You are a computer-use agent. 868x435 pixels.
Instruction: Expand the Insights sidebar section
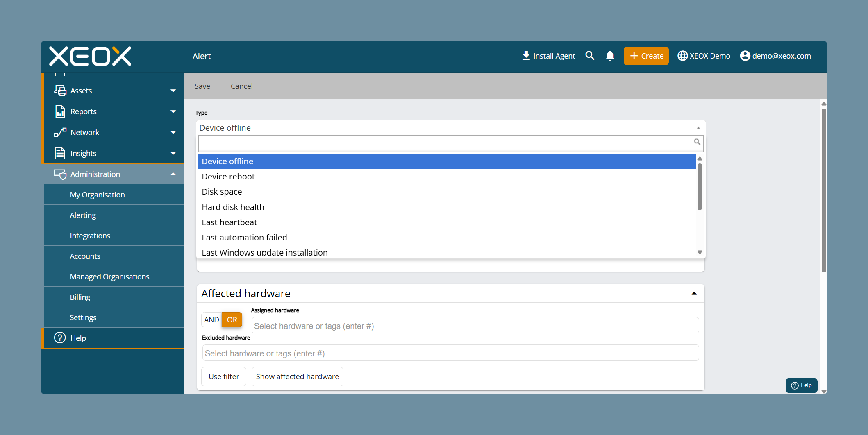click(173, 153)
